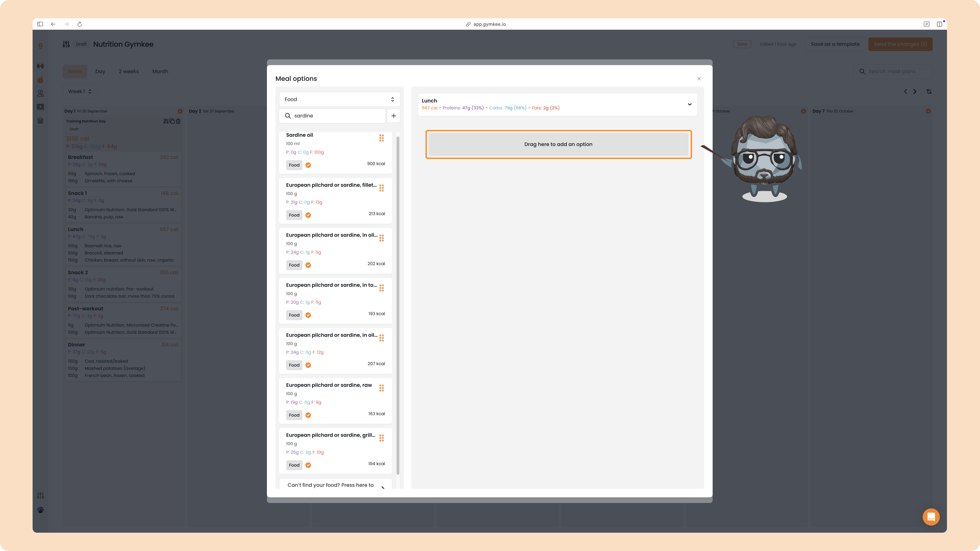Screen dimensions: 980x551
Task: Select the Snack 2 meal in Day 1
Action: tap(123, 284)
